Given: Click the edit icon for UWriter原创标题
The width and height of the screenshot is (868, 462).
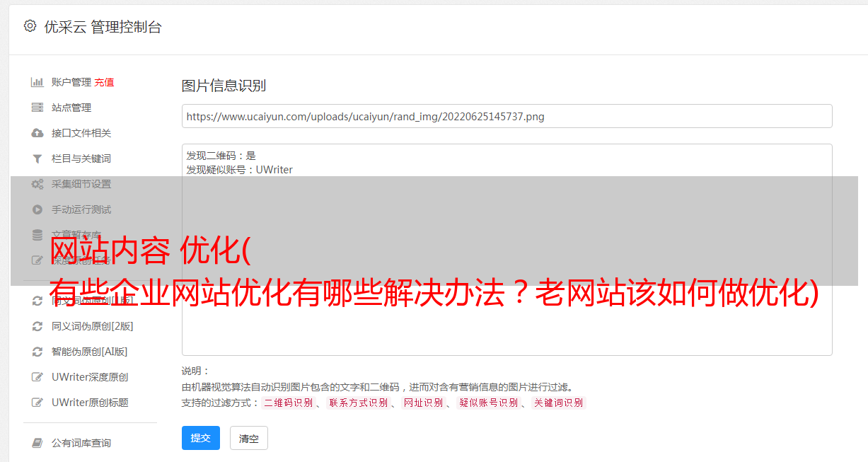Looking at the screenshot, I should pyautogui.click(x=37, y=403).
